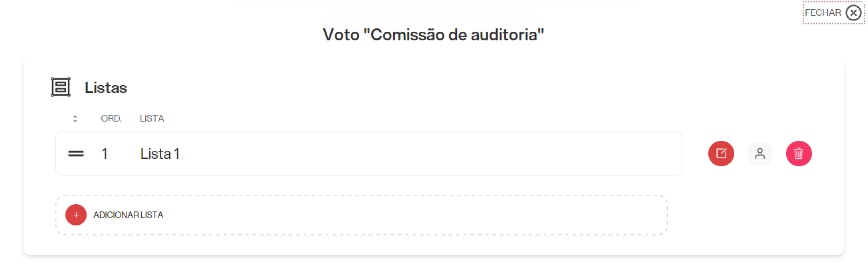
Task: Click the ADICIONAR LISTA label
Action: coord(128,215)
